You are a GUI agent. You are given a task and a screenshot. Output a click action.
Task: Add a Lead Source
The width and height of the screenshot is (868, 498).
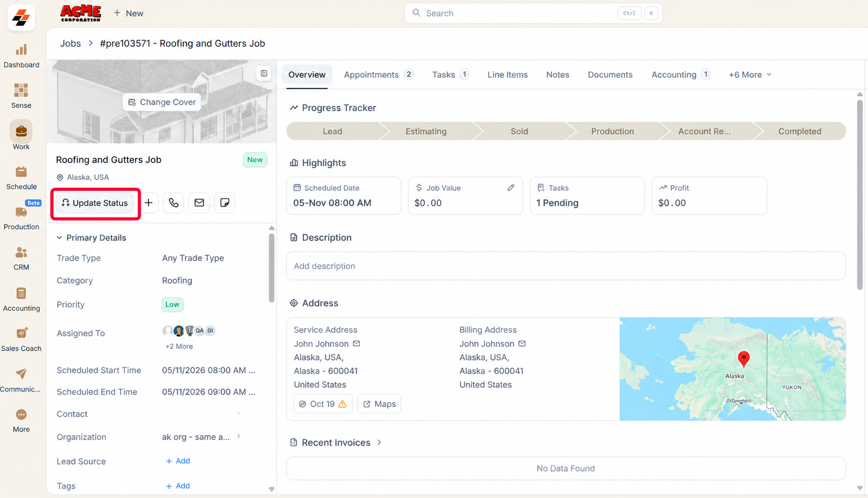pos(178,461)
